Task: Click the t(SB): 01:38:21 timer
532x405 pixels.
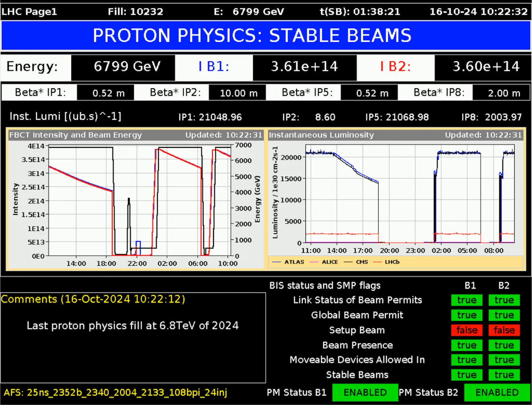Action: [360, 11]
